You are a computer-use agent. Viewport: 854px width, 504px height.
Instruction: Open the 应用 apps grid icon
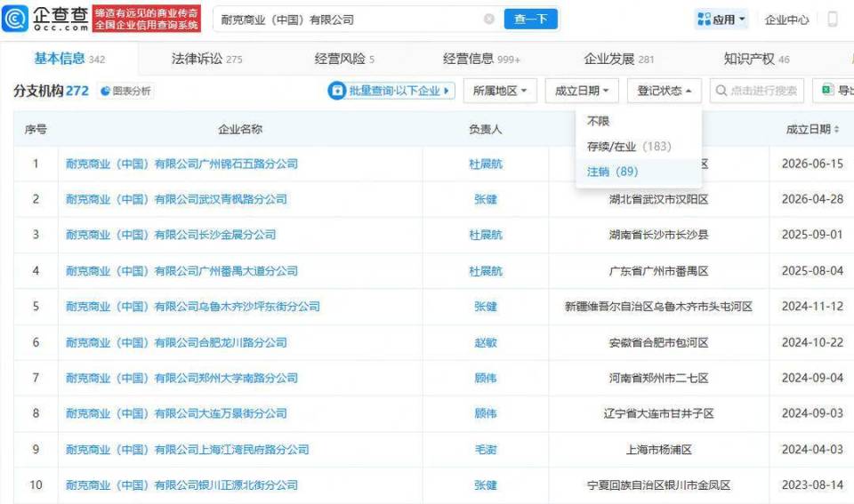[704, 20]
